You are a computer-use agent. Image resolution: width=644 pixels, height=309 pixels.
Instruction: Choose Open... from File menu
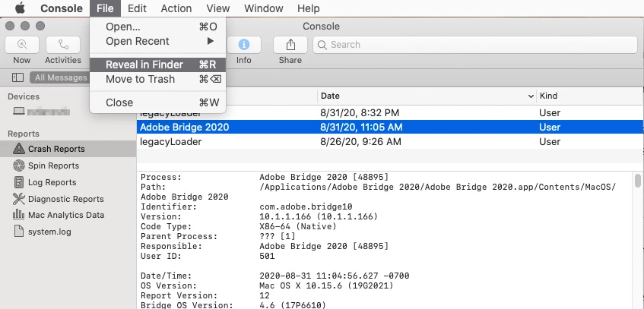pos(157,27)
